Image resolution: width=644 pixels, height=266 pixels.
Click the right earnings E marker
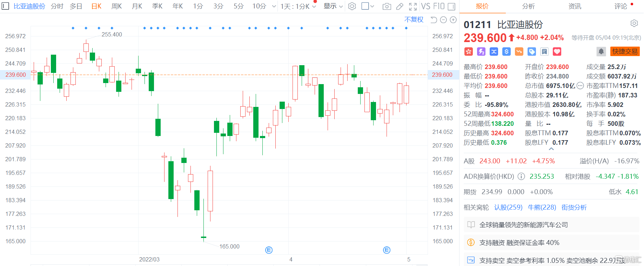[387, 250]
